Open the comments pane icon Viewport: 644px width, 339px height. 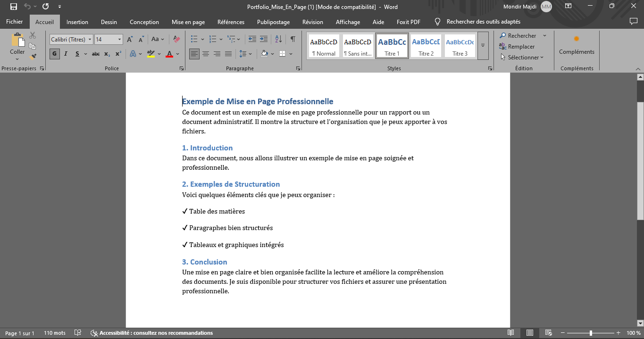(634, 22)
